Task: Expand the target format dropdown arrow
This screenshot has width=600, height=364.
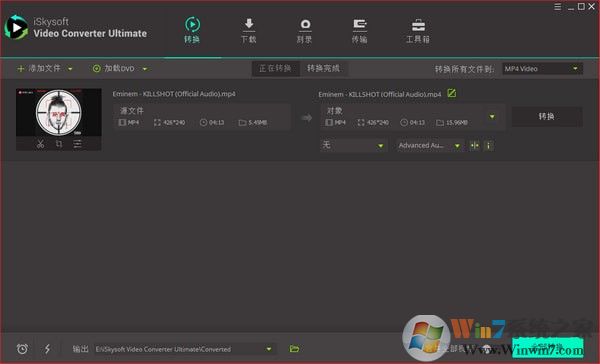Action: pos(492,116)
